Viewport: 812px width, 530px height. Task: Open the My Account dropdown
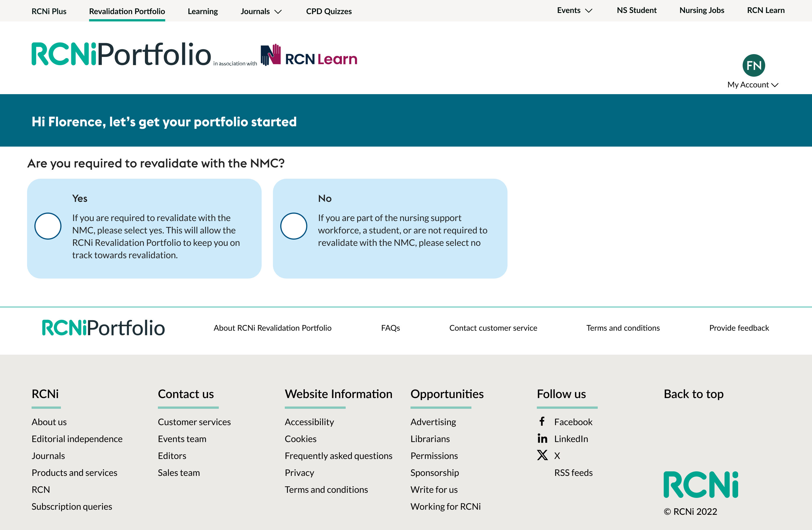753,85
